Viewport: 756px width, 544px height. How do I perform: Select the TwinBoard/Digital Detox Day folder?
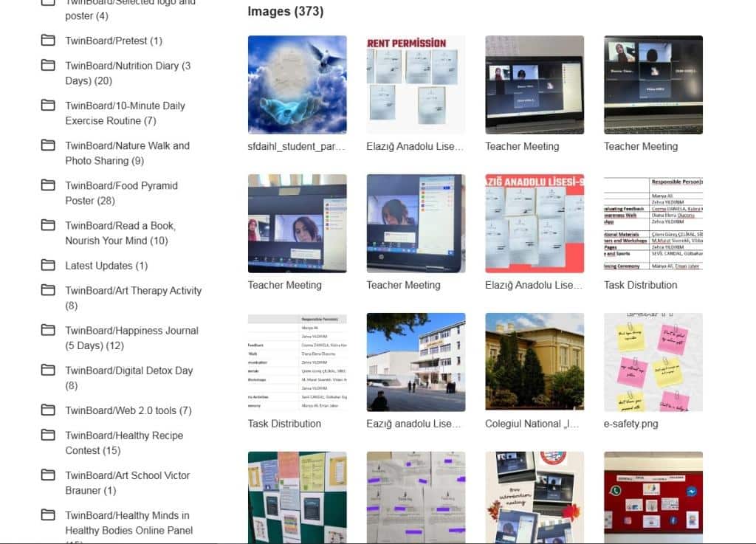(128, 377)
